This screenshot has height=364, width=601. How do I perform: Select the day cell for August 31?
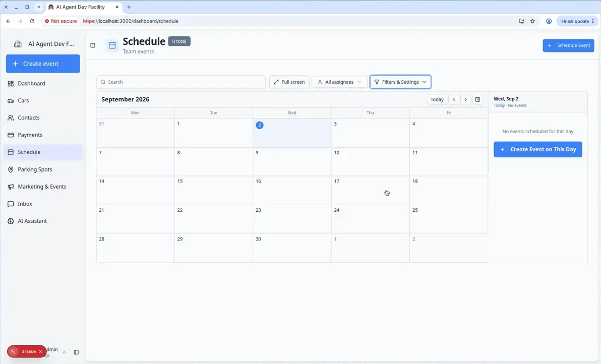point(135,133)
